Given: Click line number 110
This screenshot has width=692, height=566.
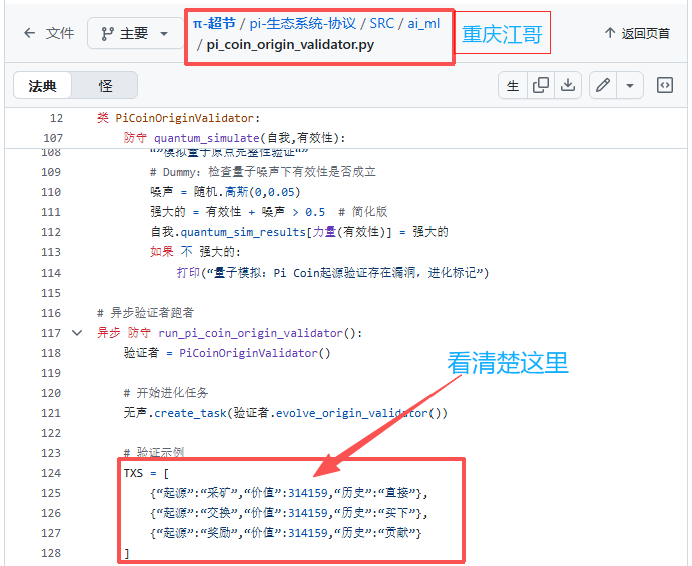Looking at the screenshot, I should 51,192.
